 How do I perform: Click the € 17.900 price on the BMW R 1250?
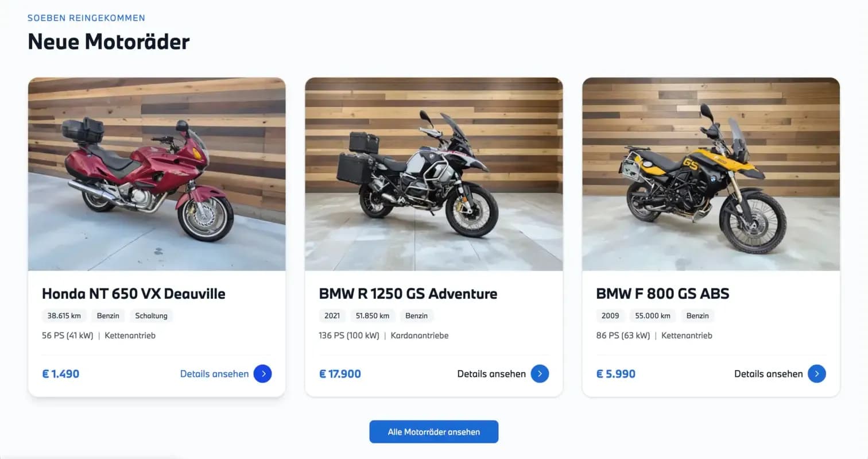coord(340,373)
